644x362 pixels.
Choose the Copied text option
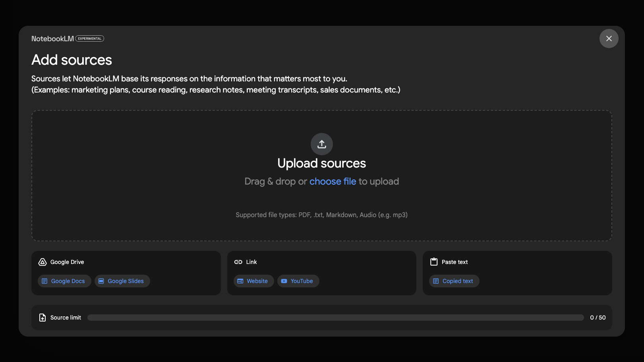454,281
